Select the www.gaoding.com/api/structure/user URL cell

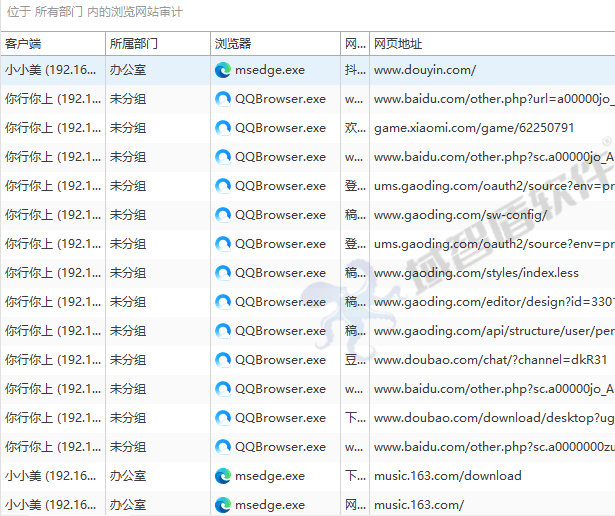(x=492, y=331)
